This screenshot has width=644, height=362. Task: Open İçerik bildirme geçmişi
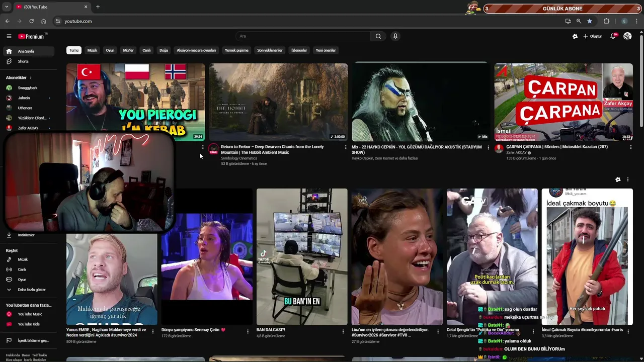(x=29, y=340)
